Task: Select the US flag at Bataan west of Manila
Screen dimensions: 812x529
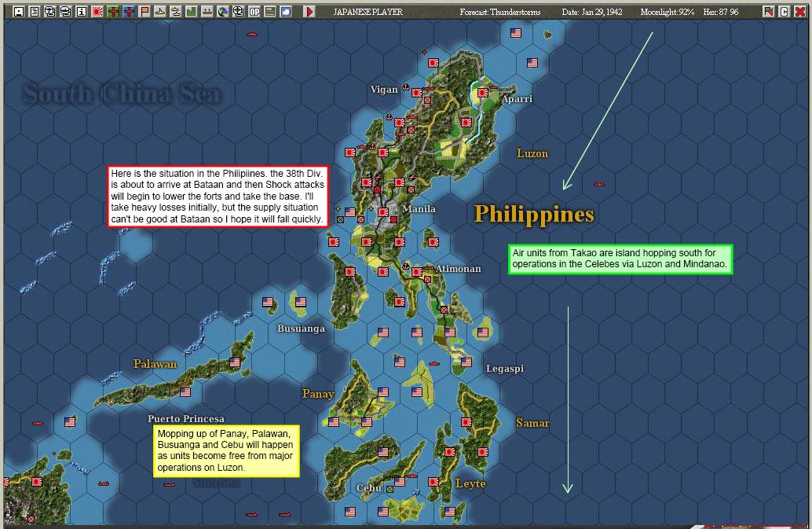Action: 350,212
